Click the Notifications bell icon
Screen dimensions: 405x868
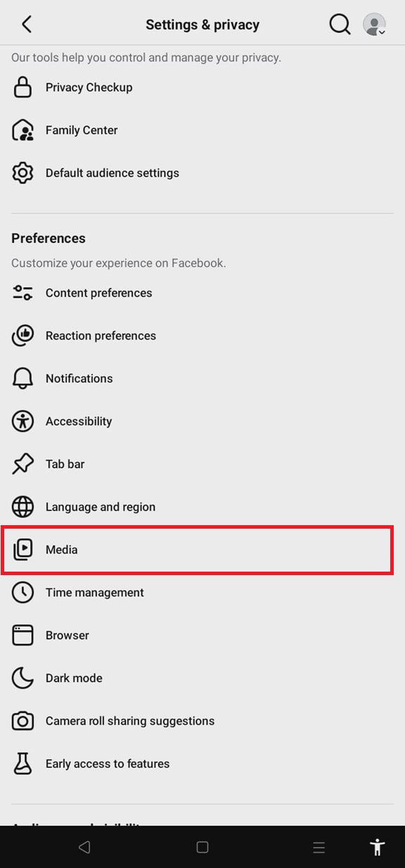click(x=23, y=378)
